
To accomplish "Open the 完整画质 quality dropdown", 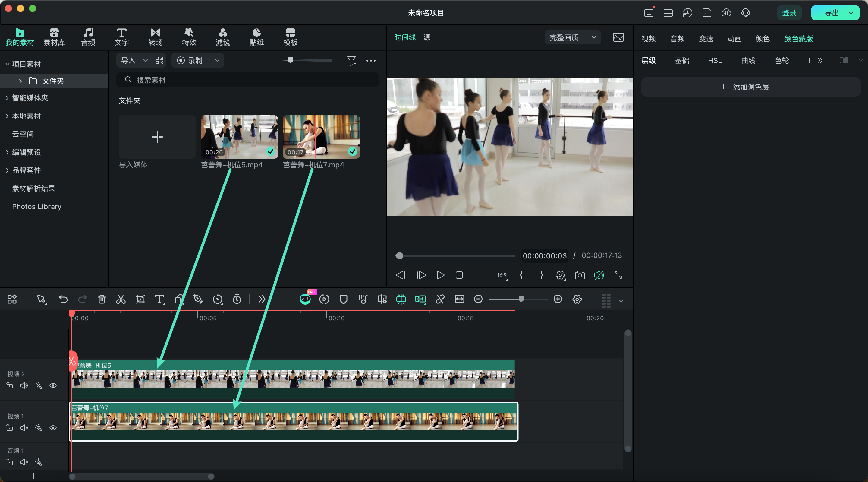I will coord(573,37).
